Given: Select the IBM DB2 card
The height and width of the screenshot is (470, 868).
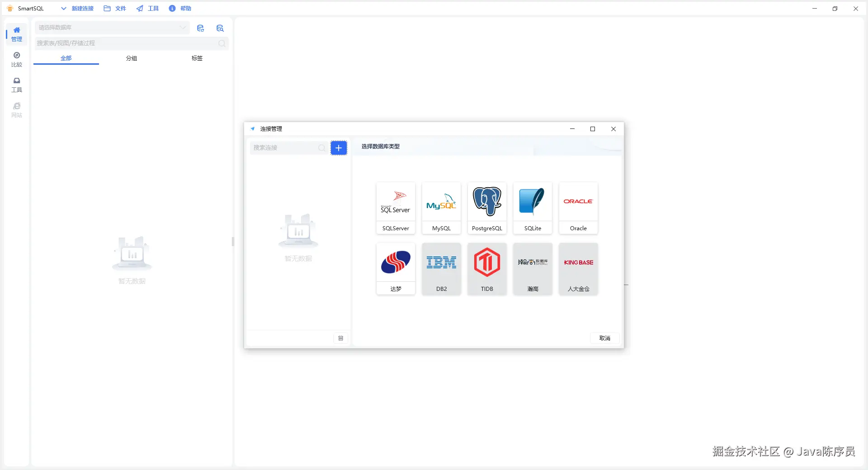Looking at the screenshot, I should (x=441, y=269).
